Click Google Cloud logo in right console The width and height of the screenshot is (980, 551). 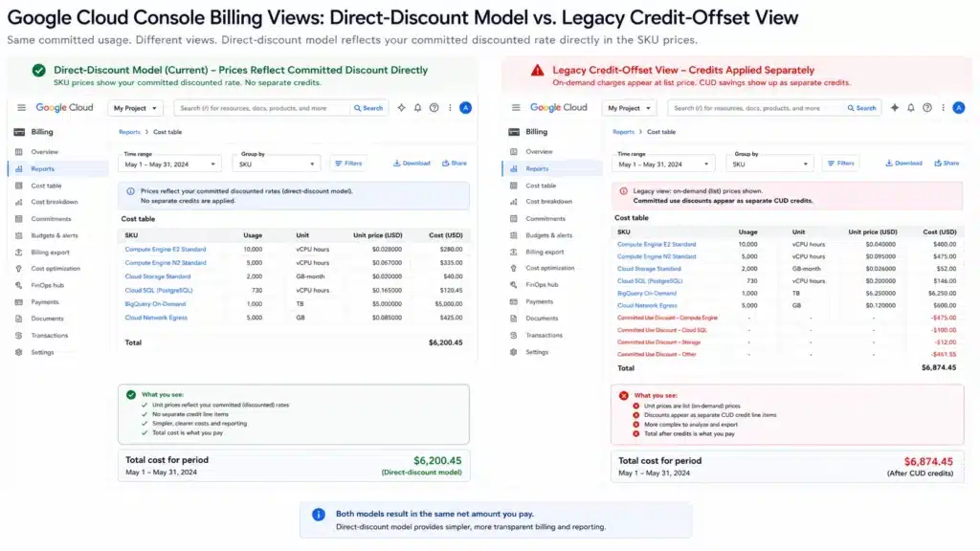coord(559,107)
